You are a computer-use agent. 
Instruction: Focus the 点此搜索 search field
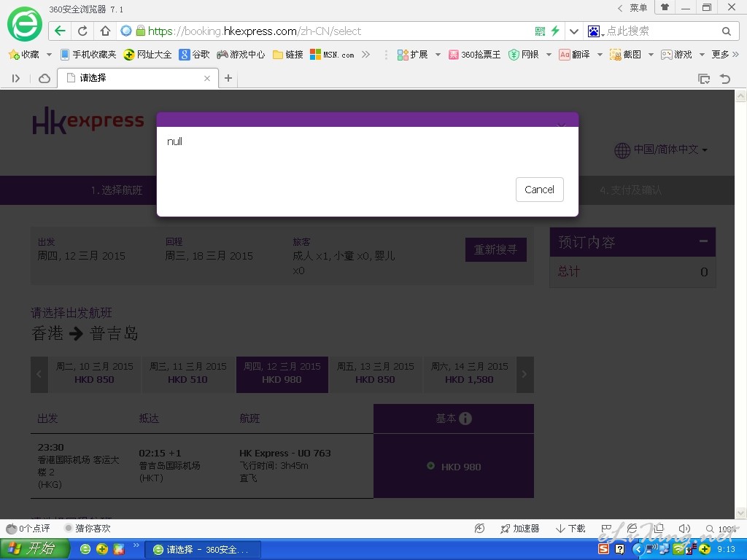(661, 31)
